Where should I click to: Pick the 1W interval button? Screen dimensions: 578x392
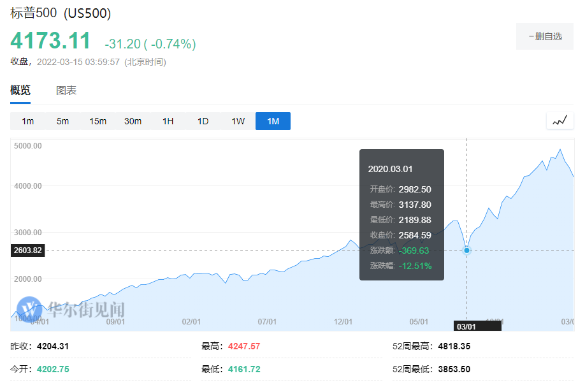point(238,121)
